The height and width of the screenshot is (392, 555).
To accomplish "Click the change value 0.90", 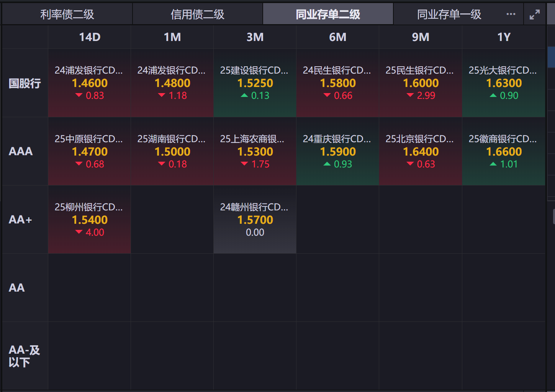I will coord(509,95).
